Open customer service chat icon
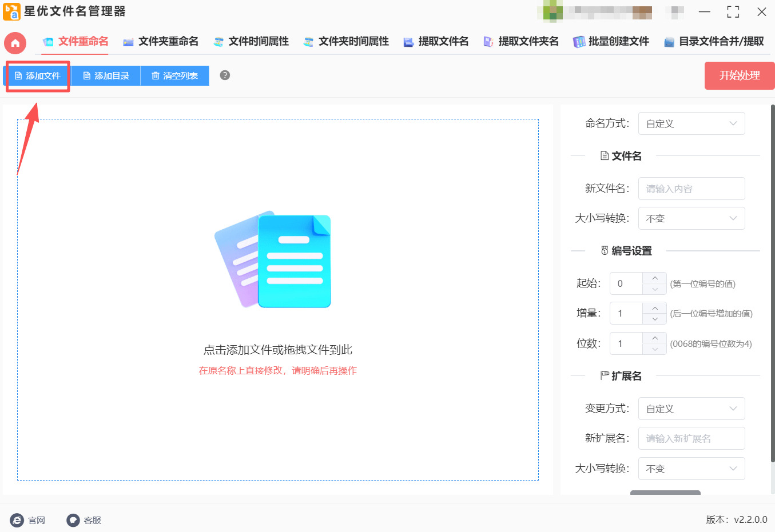 [73, 520]
